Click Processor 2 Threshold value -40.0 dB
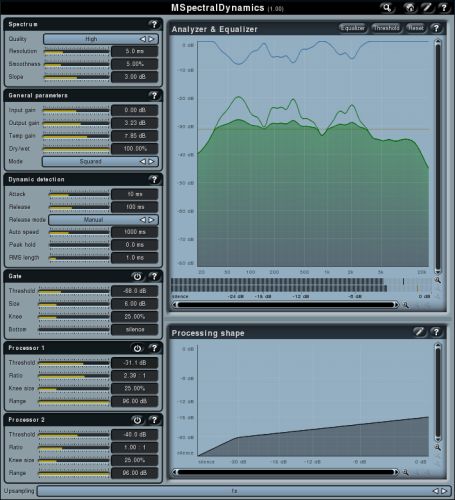 pos(135,435)
